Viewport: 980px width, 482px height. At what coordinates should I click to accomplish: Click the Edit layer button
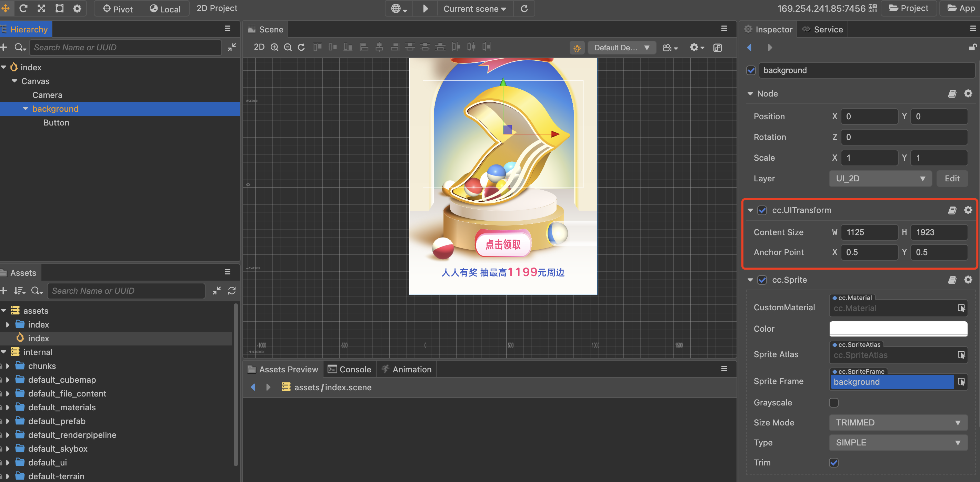pyautogui.click(x=952, y=178)
